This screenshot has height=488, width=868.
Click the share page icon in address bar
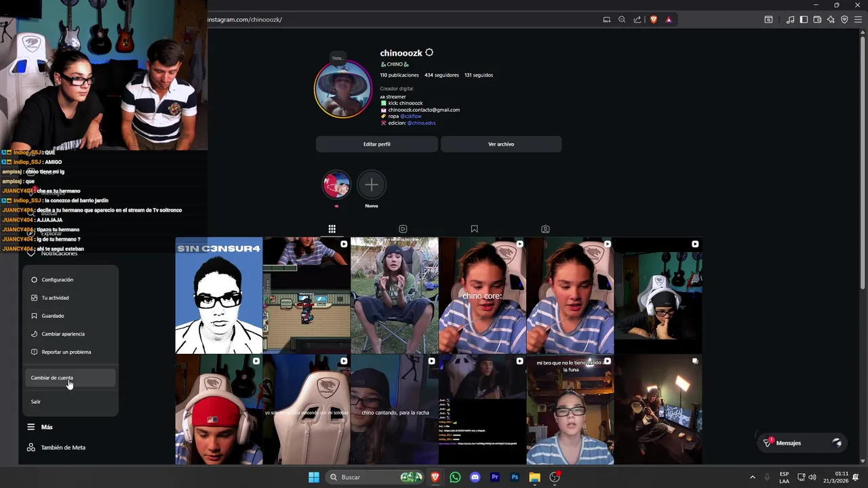tap(637, 20)
